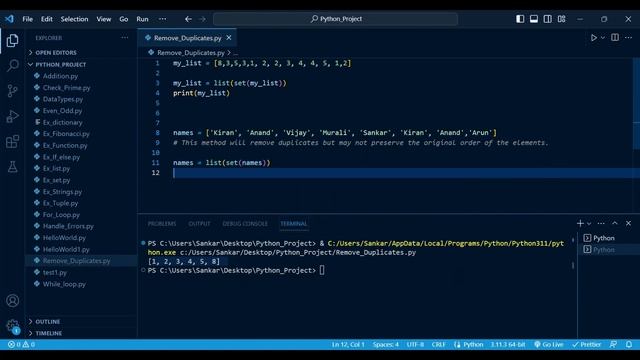
Task: Open Customize Layout icon
Action: 562,19
